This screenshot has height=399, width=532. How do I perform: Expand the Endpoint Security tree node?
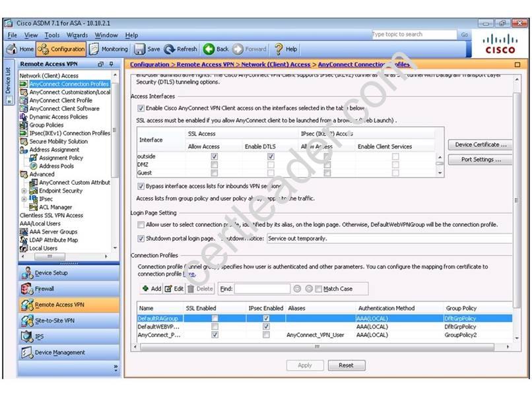(24, 191)
